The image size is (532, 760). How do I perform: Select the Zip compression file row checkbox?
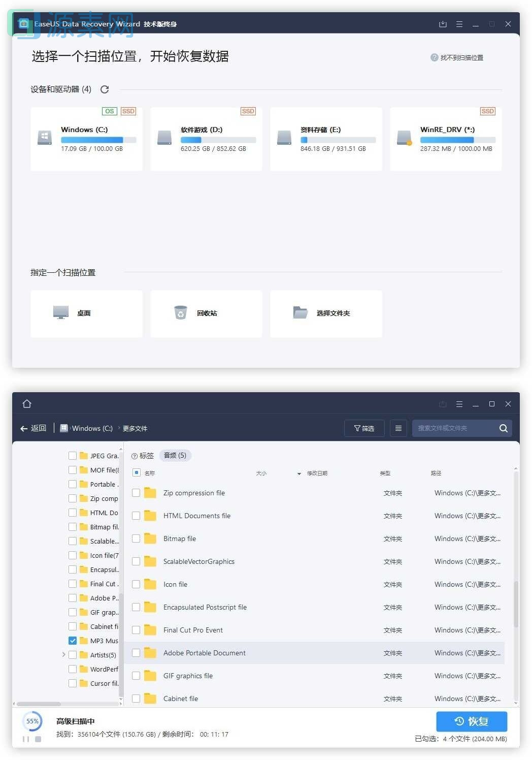pyautogui.click(x=136, y=493)
